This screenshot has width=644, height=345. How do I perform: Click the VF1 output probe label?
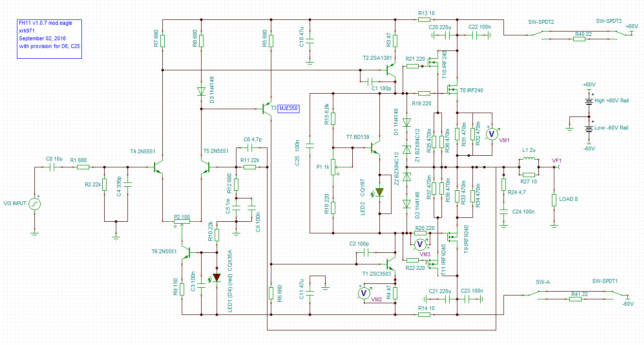[x=558, y=161]
